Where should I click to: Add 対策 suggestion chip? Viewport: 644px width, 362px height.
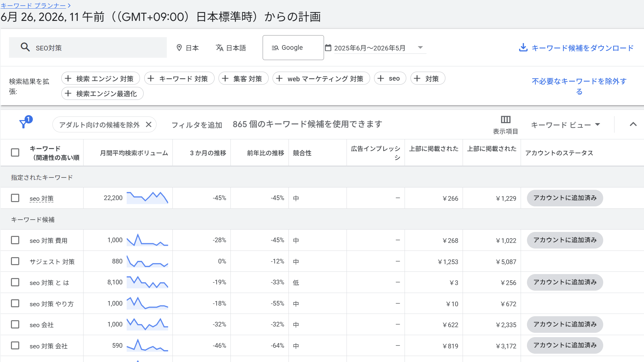[x=428, y=78]
